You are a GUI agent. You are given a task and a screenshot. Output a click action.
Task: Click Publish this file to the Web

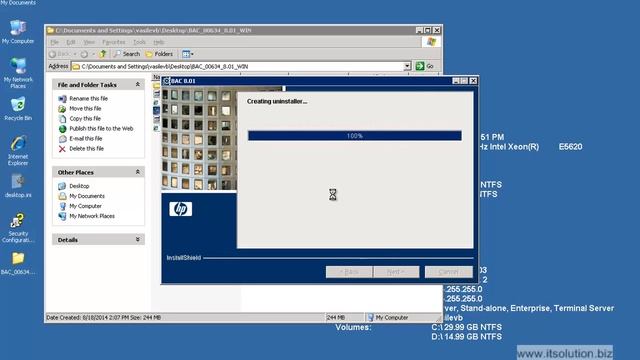(101, 129)
